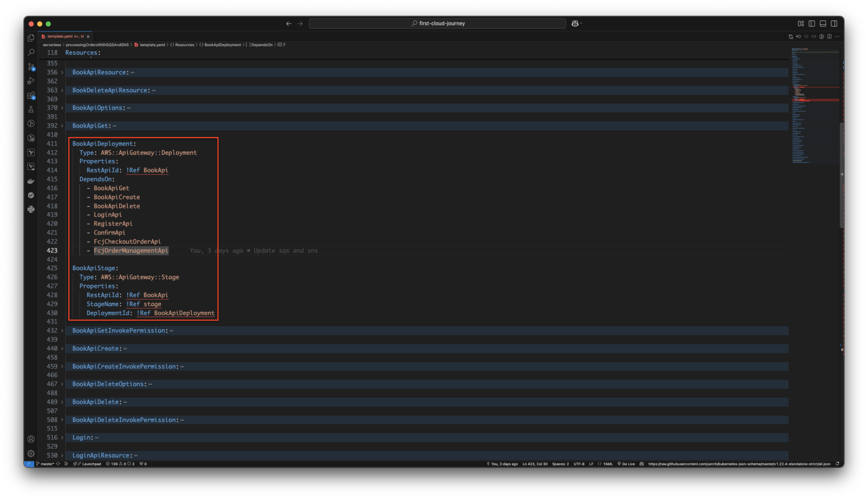Click the Copilot icon beside search bar
This screenshot has height=499, width=868.
[575, 23]
